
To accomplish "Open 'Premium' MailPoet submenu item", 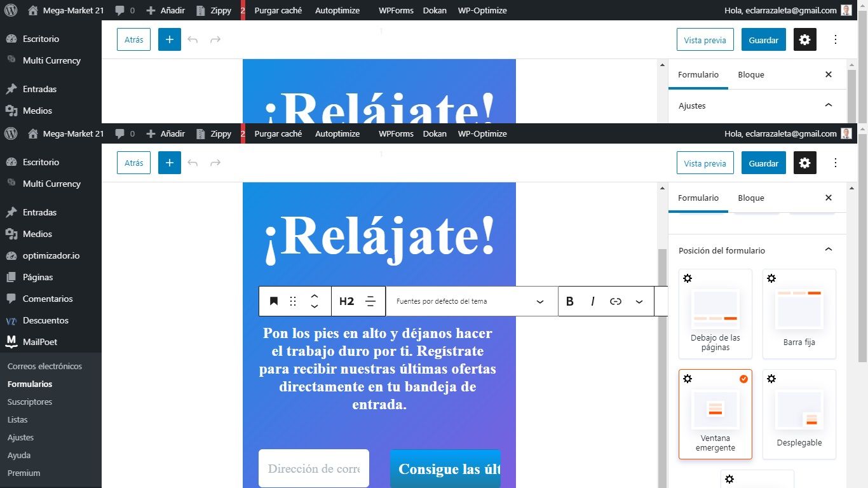I will 24,473.
